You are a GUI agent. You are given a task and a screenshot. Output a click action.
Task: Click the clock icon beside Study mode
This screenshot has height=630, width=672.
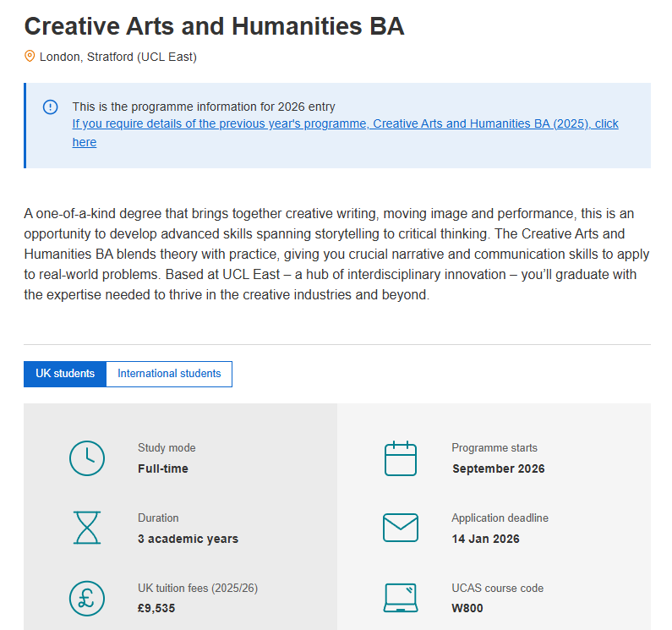point(86,458)
